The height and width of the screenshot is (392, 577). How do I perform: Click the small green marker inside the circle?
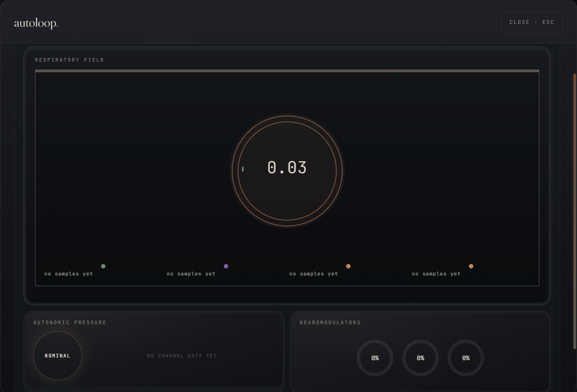pos(243,169)
